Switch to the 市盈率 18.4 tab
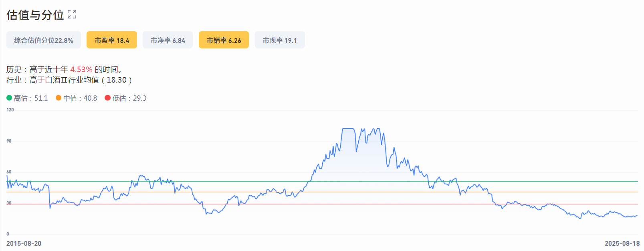Viewport: 644px width, 251px height. (x=112, y=40)
